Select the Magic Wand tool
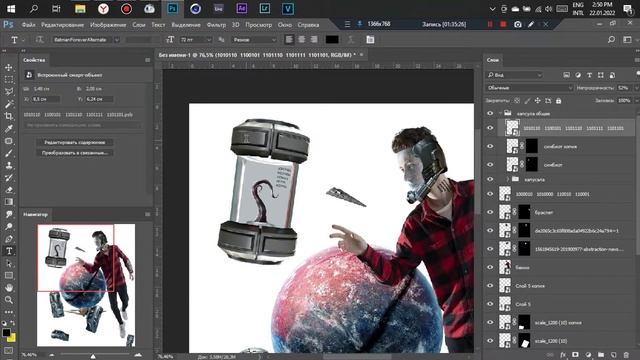This screenshot has height=360, width=640. point(9,104)
